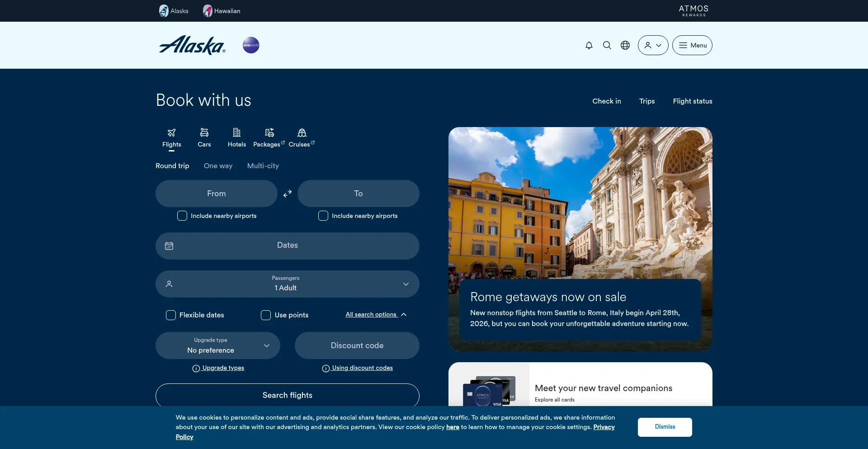This screenshot has height=449, width=868.
Task: Check the Flexible dates box
Action: coord(171,315)
